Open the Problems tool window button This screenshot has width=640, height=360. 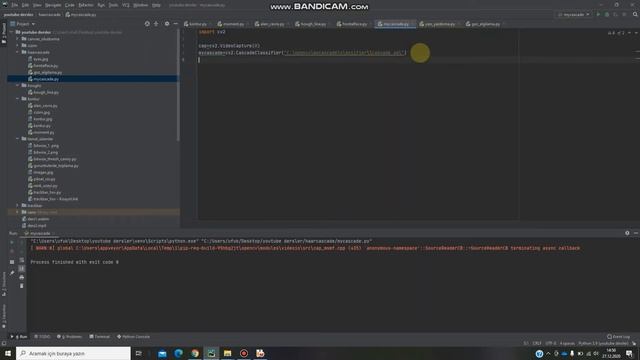pyautogui.click(x=70, y=337)
